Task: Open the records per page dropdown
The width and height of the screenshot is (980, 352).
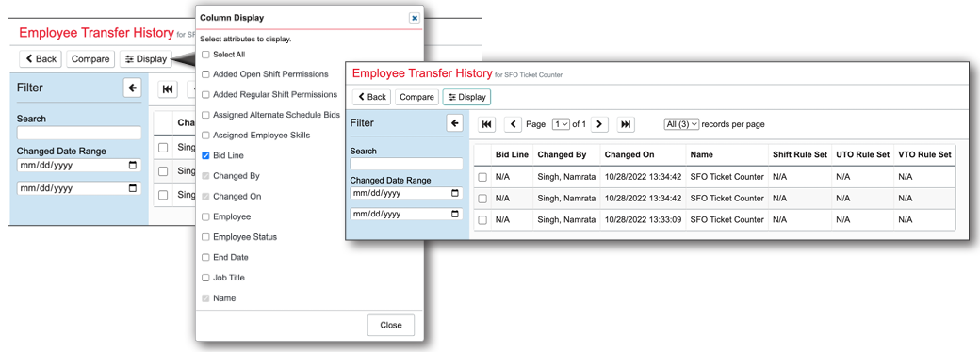Action: point(681,124)
